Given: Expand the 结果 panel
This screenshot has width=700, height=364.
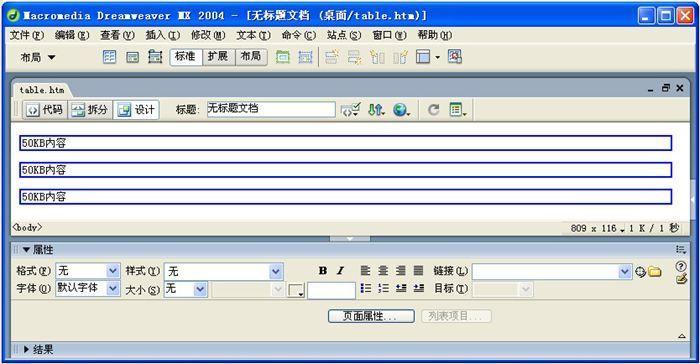Looking at the screenshot, I should pyautogui.click(x=26, y=349).
